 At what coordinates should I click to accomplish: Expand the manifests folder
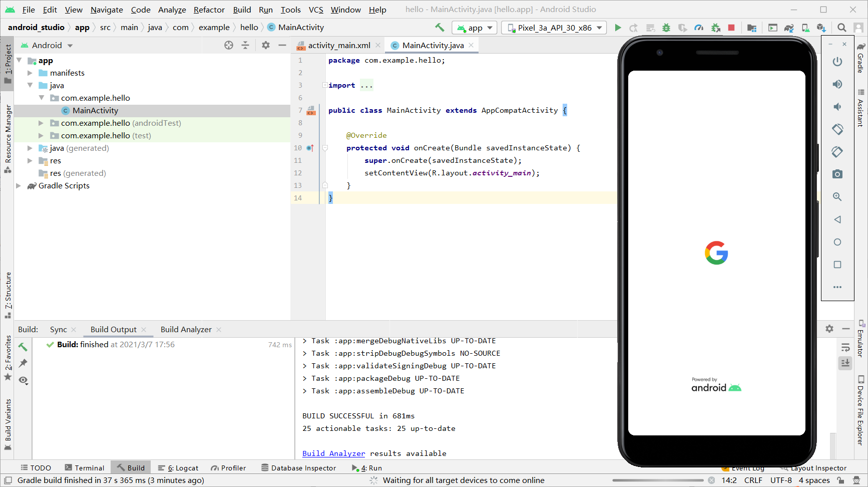click(x=30, y=73)
